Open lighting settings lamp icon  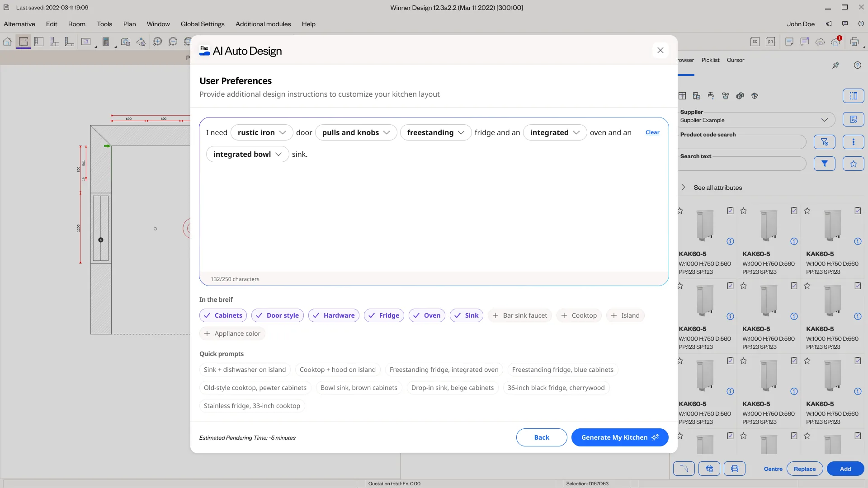coord(141,42)
